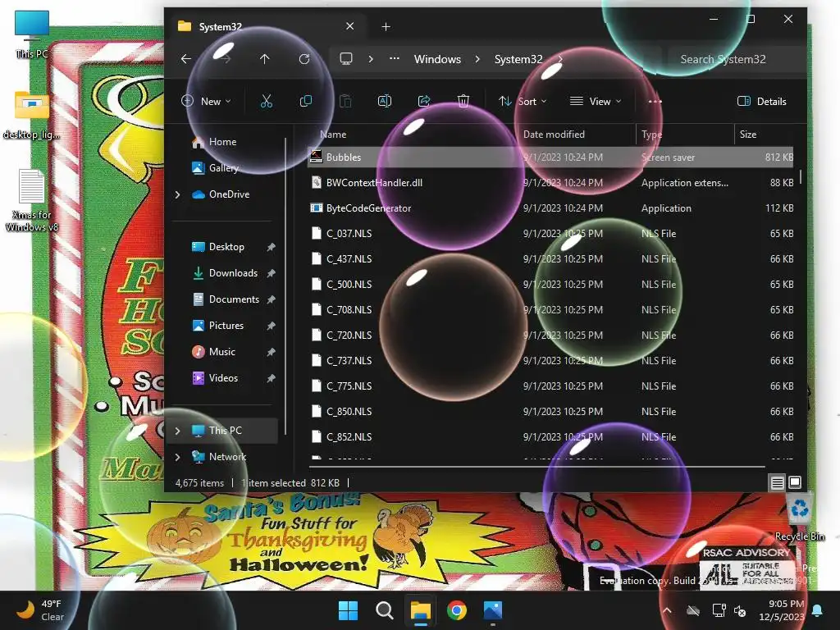Open Documents quick access folder
This screenshot has width=840, height=630.
(234, 299)
